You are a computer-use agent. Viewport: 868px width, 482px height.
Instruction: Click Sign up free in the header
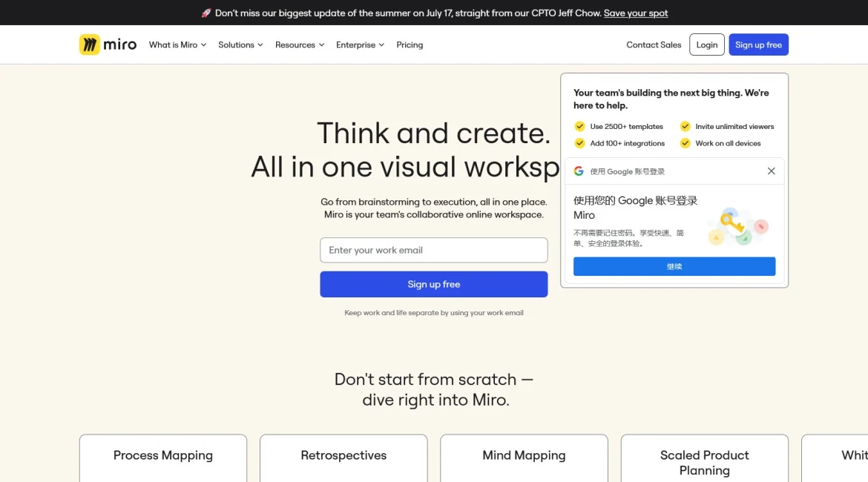point(758,44)
